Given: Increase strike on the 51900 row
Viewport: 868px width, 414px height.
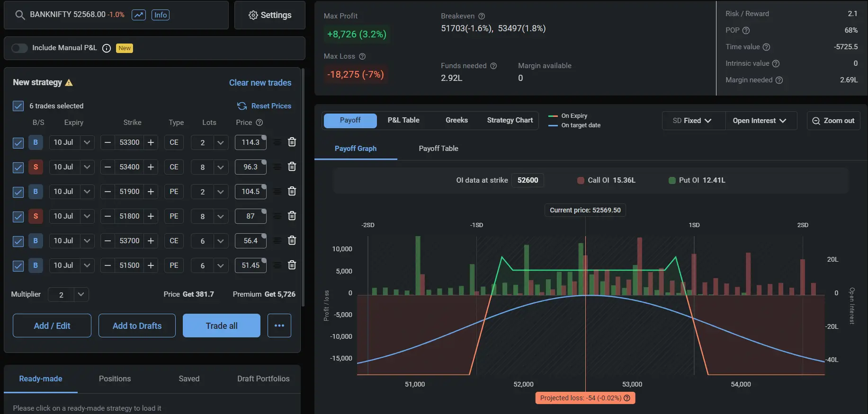Looking at the screenshot, I should click(151, 192).
